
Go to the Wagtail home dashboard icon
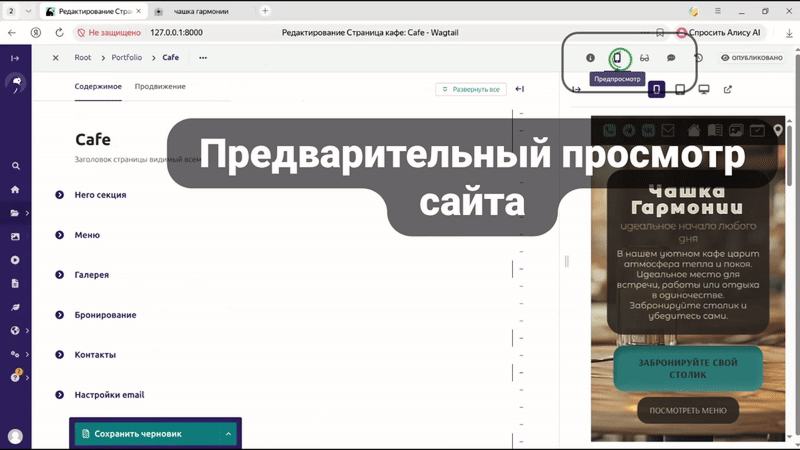click(15, 189)
